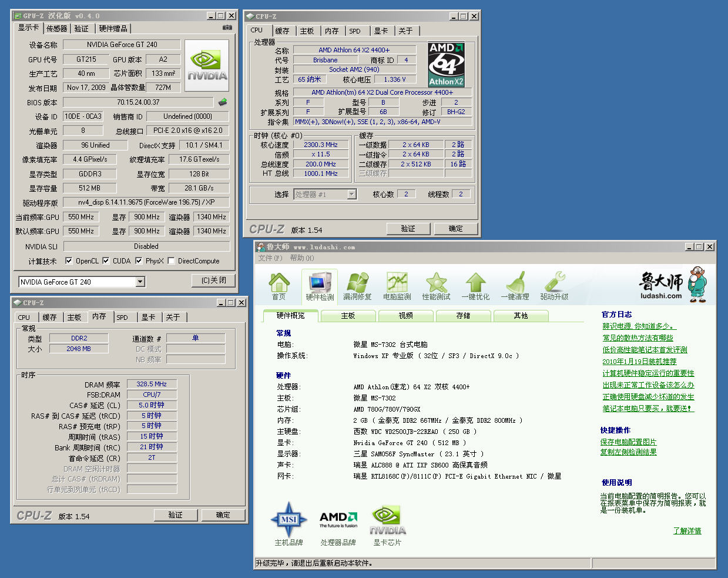Click 指令集 field in CPU-Z
The height and width of the screenshot is (578, 728).
click(383, 122)
